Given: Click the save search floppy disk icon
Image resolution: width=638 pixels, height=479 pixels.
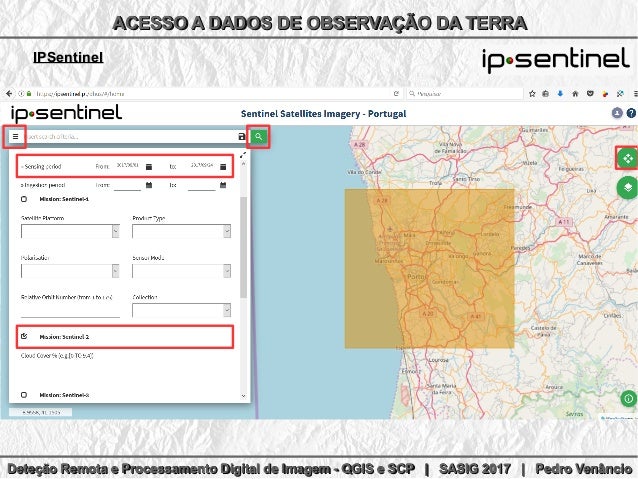Looking at the screenshot, I should (242, 137).
